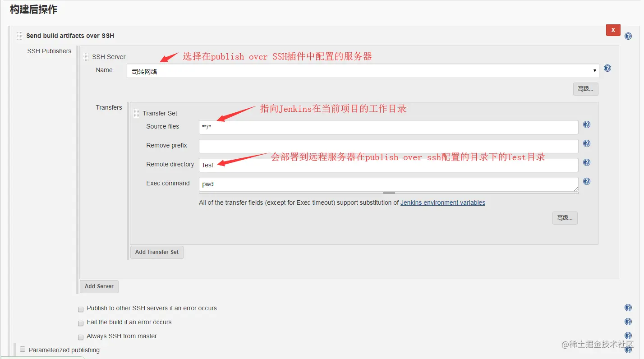Click the SSH Publishers label
This screenshot has width=644, height=359.
coord(49,51)
